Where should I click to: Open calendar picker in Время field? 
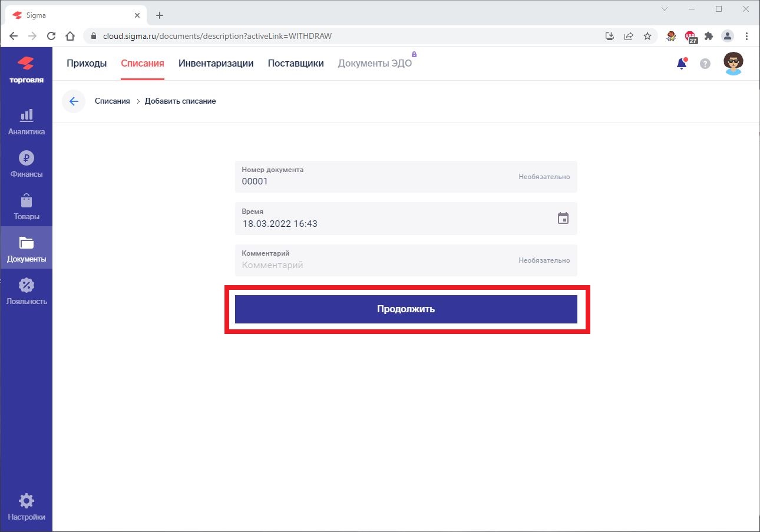pyautogui.click(x=563, y=219)
